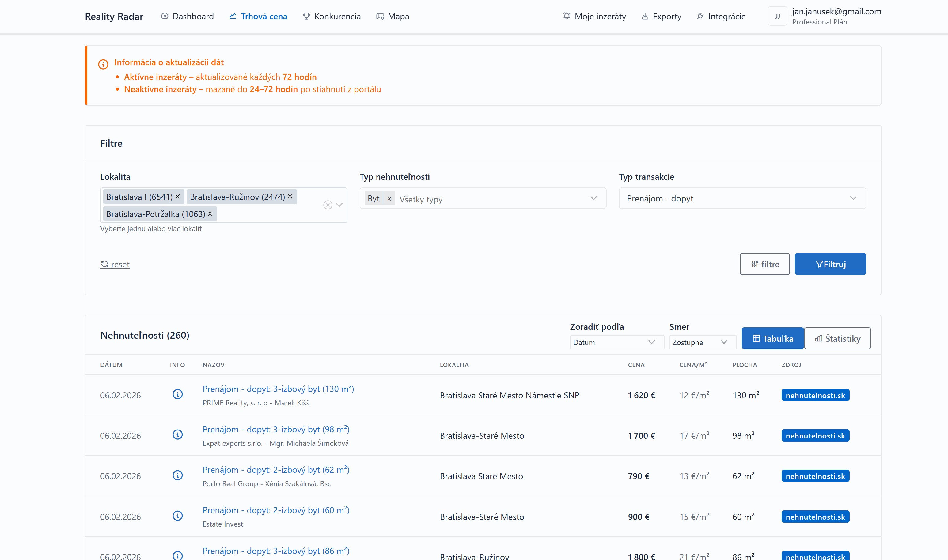The width and height of the screenshot is (948, 560).
Task: Switch to Tabuľka view
Action: [772, 339]
